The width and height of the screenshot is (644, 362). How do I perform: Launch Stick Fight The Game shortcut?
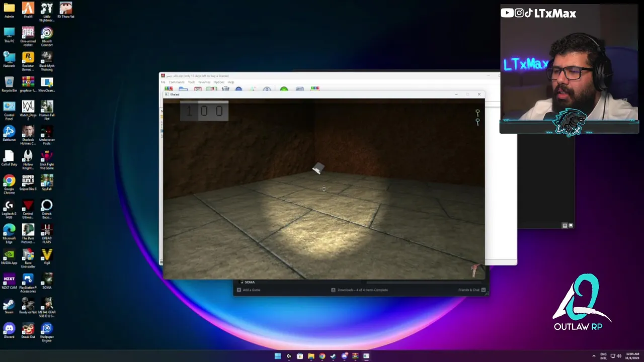(x=47, y=160)
